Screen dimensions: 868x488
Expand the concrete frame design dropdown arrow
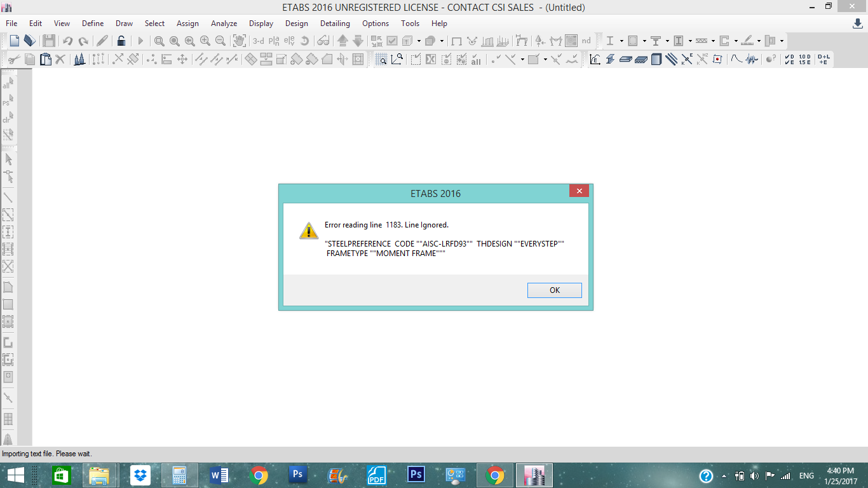pos(644,41)
